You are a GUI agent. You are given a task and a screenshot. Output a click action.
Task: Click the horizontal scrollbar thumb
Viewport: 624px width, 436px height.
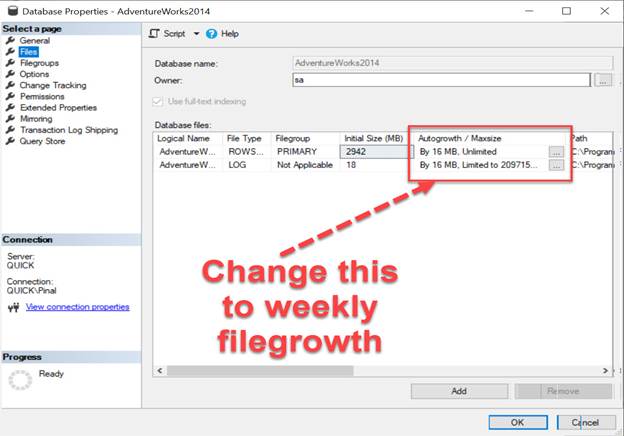click(260, 371)
